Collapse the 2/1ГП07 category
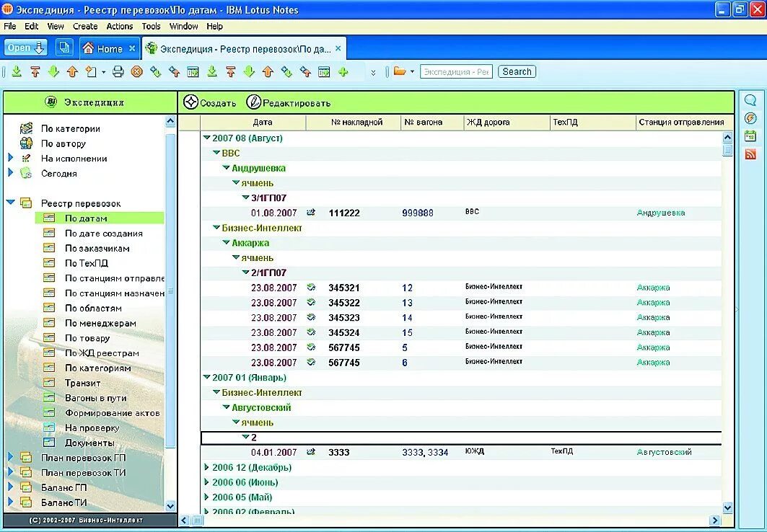The width and height of the screenshot is (767, 532). (x=245, y=272)
